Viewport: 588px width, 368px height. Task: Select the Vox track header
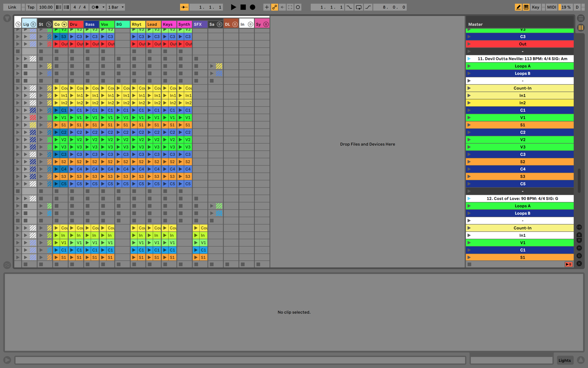pos(107,24)
